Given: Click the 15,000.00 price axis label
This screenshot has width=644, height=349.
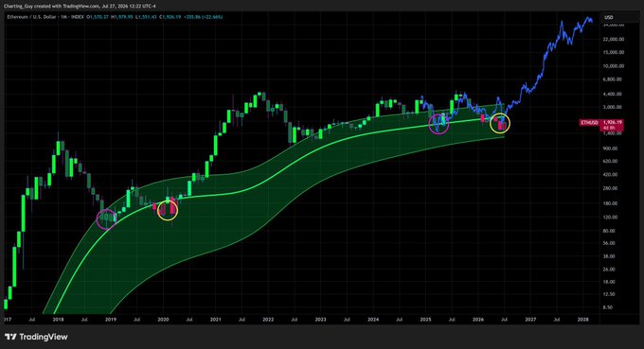Looking at the screenshot, I should [x=614, y=52].
